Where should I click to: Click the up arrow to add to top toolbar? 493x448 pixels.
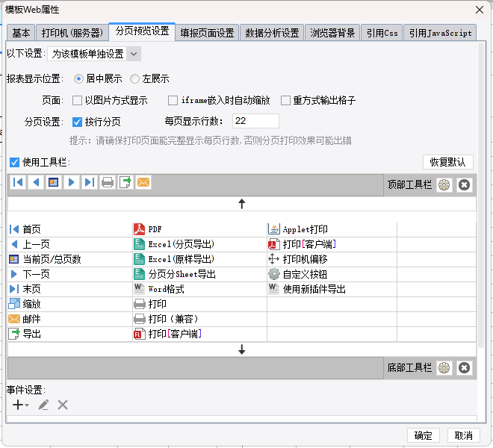click(241, 204)
